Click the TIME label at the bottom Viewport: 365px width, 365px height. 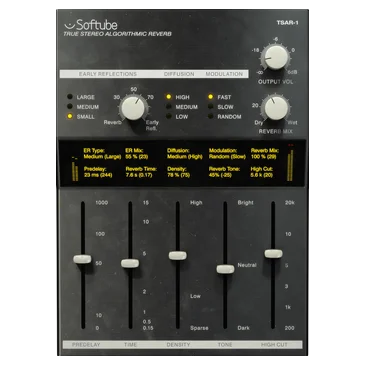130,345
